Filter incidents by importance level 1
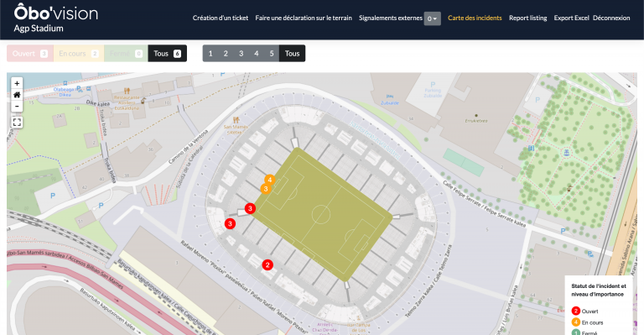 210,54
